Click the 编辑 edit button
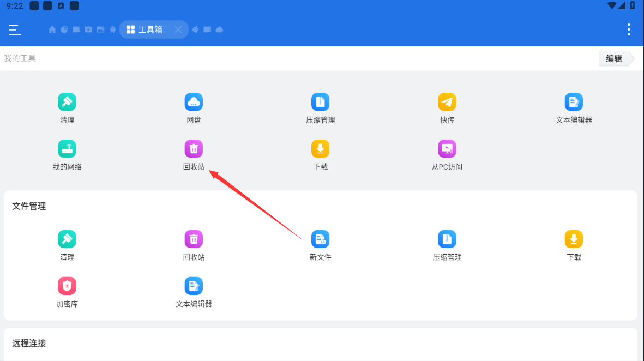Viewport: 644px width, 361px height. click(613, 58)
